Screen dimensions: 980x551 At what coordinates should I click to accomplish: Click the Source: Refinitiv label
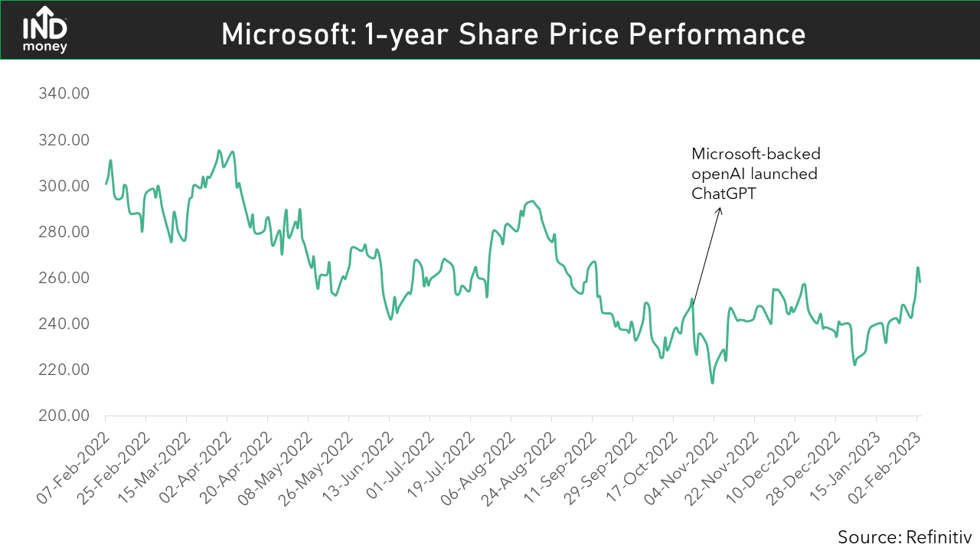[x=903, y=536]
